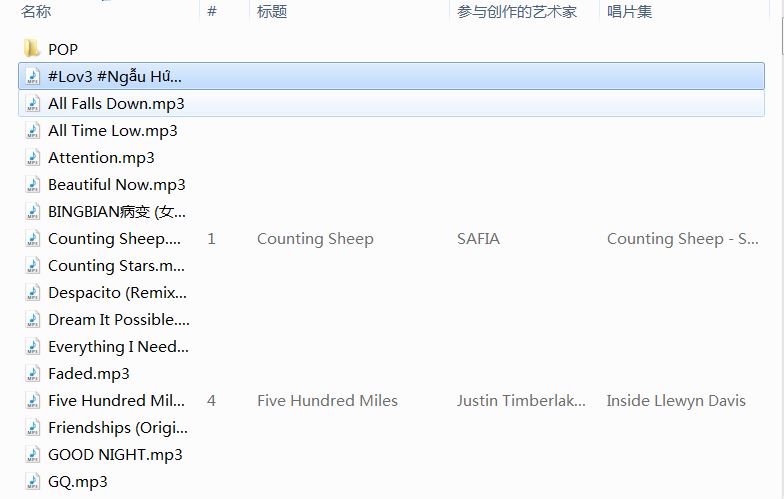Screen dimensions: 784x499
Task: Sort by the 唱片集 column header
Action: [x=630, y=12]
